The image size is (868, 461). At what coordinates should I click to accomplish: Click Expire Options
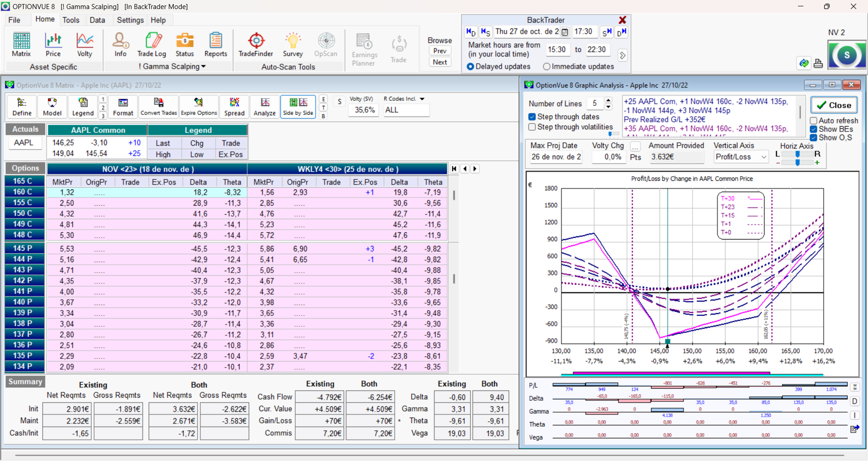pos(199,107)
